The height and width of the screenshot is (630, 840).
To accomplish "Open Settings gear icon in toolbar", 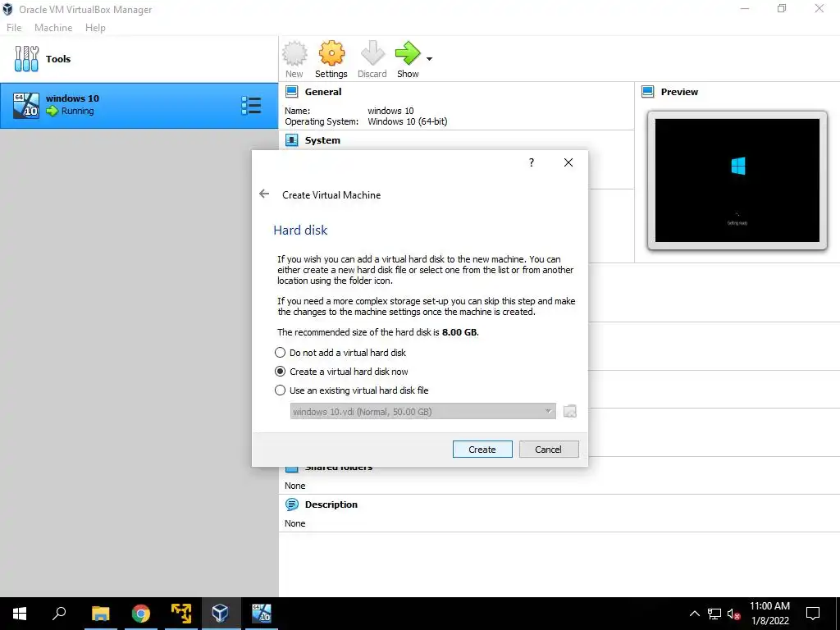I will 331,53.
